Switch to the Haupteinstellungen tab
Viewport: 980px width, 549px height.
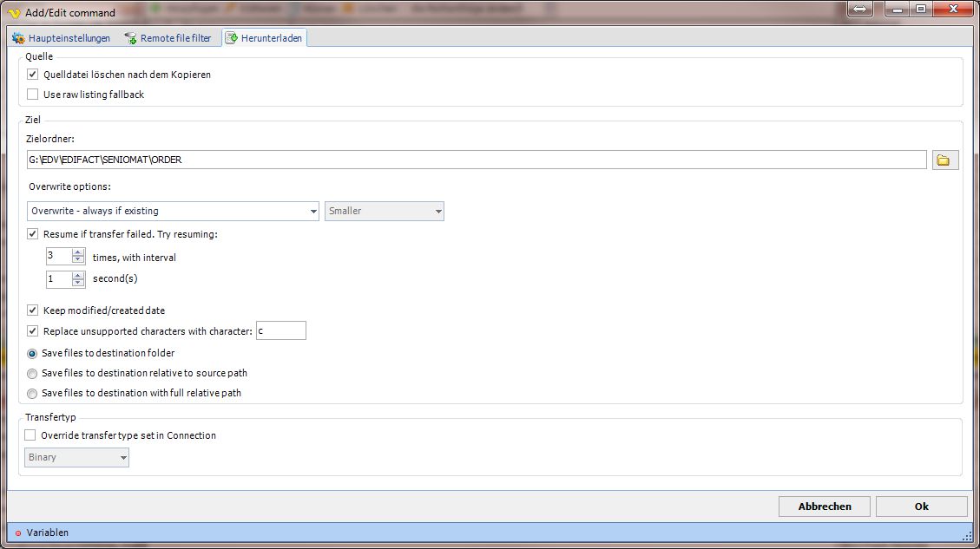pyautogui.click(x=61, y=38)
